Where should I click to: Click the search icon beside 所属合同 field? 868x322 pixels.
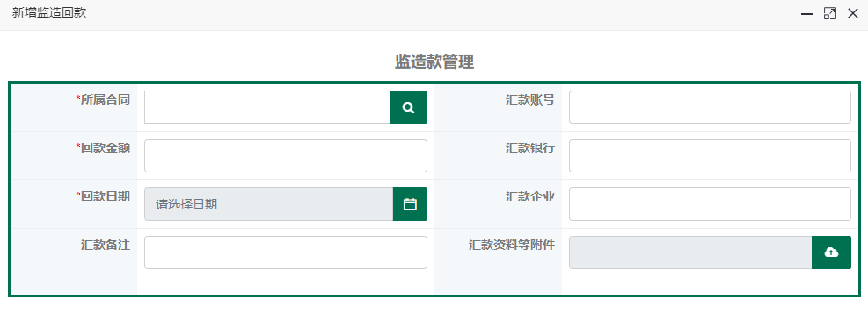[x=409, y=107]
